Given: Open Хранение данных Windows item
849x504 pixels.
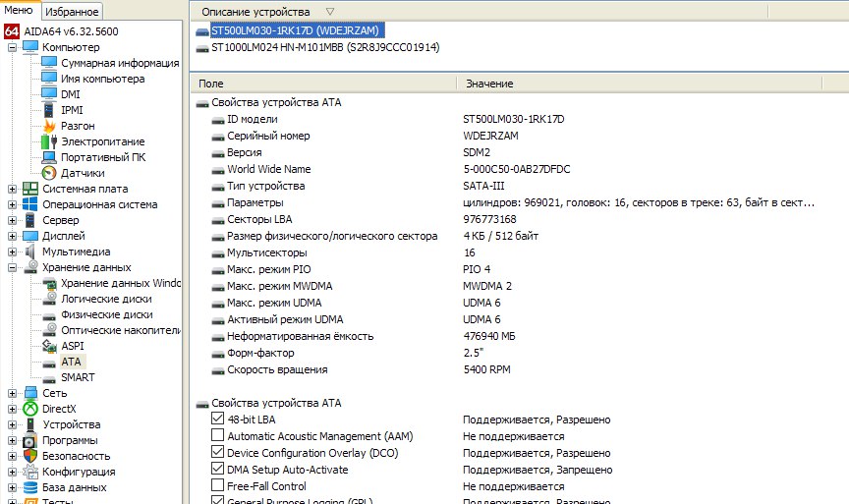Looking at the screenshot, I should [120, 283].
